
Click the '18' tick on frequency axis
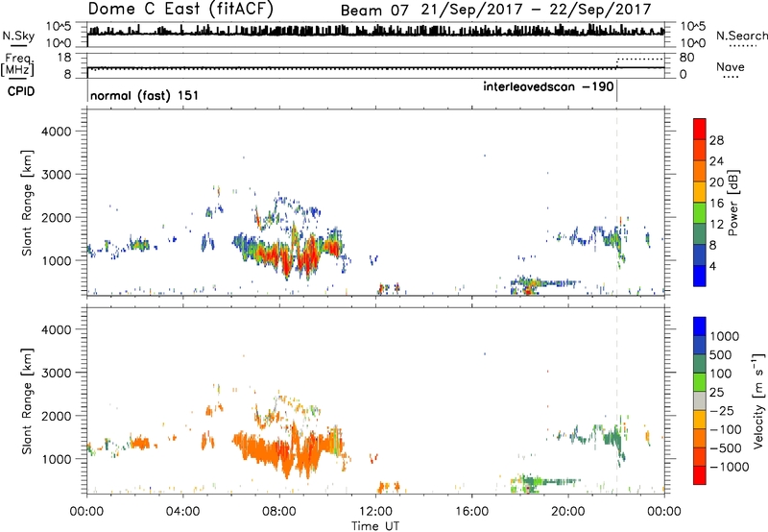(x=64, y=58)
